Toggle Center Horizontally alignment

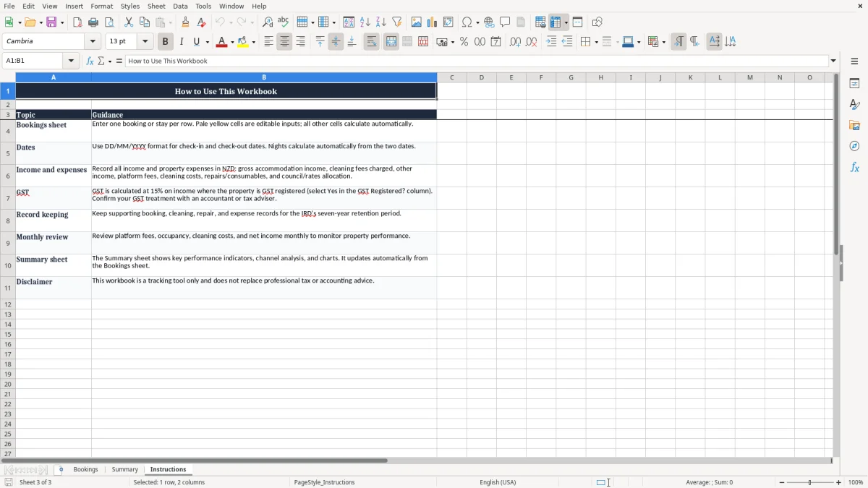284,42
